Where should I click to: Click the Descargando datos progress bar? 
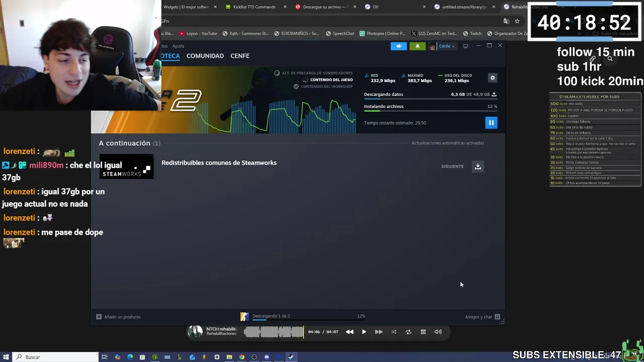431,99
